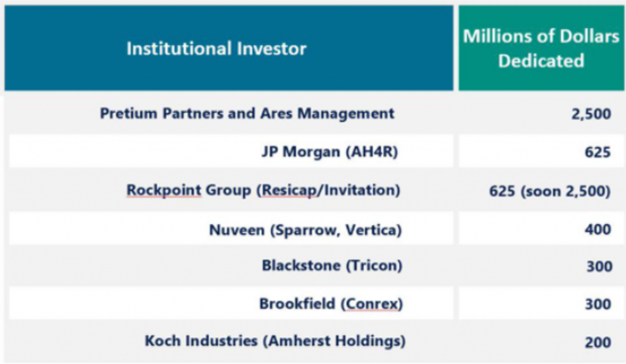Click the 625 (soon 2,500) value cell
Image resolution: width=626 pixels, height=364 pixels.
pyautogui.click(x=550, y=191)
